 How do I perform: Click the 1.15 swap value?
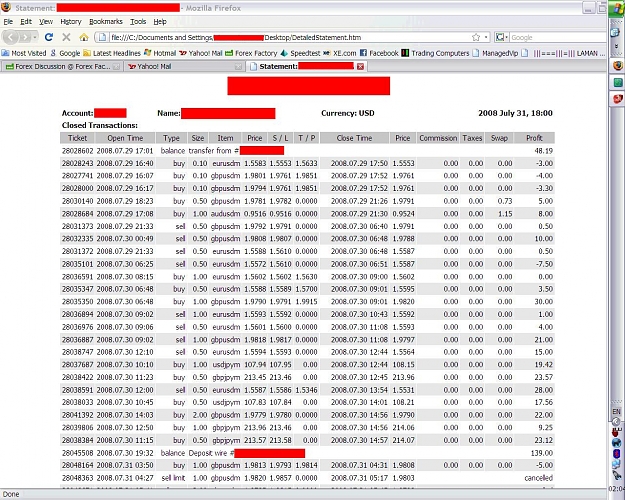pyautogui.click(x=505, y=214)
